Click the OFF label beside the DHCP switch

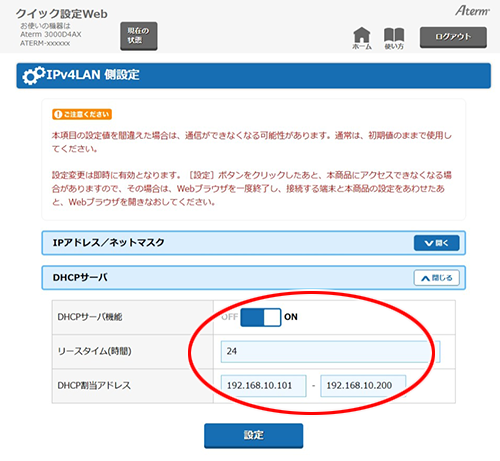(x=230, y=317)
